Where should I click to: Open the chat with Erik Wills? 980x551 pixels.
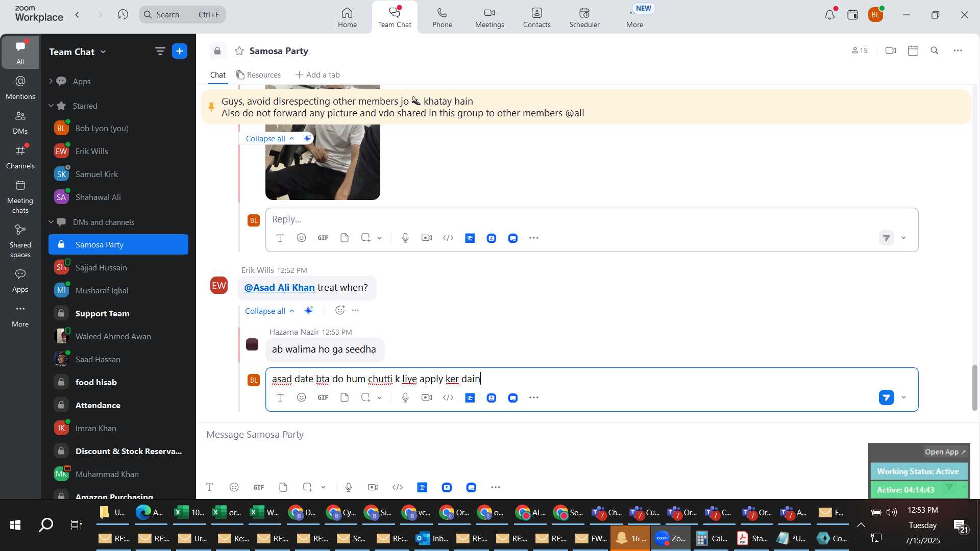click(118, 151)
